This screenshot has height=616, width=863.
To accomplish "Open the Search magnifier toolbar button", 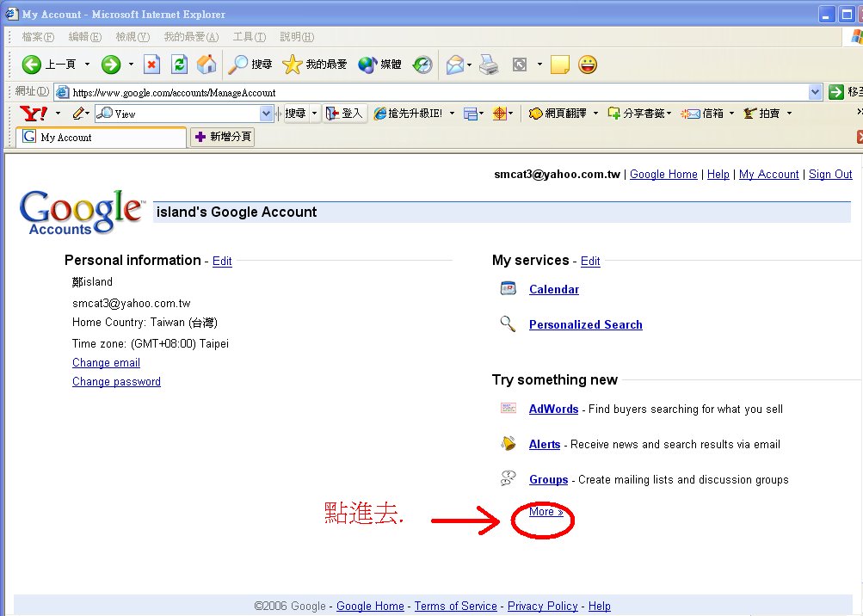I will tap(250, 65).
